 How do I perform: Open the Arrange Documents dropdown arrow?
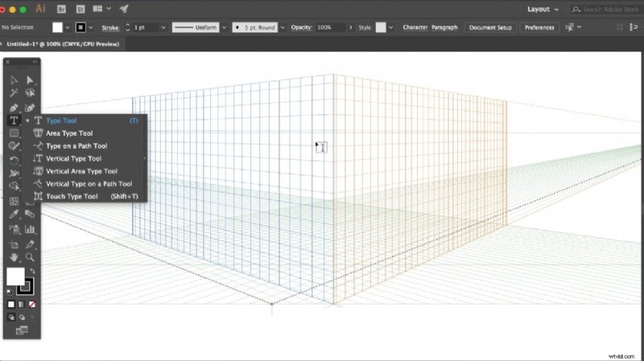(x=109, y=9)
